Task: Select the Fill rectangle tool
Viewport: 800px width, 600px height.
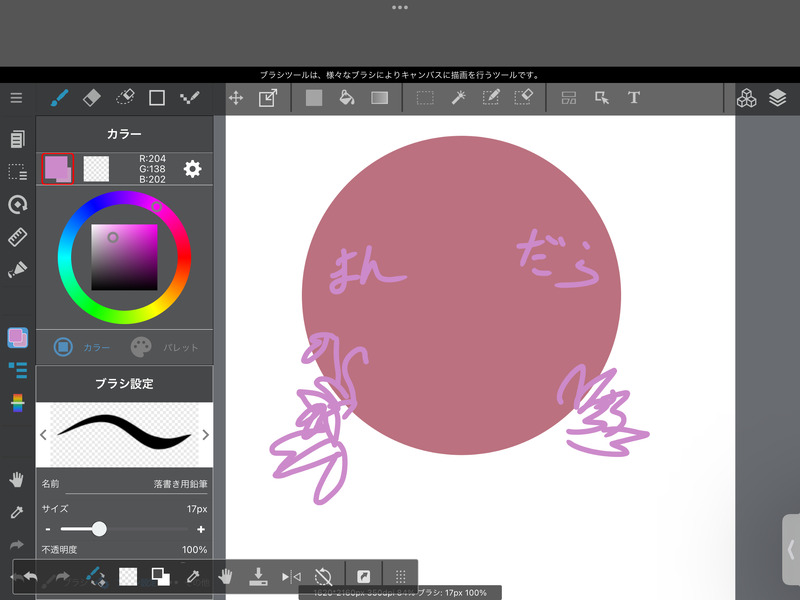Action: coord(314,97)
